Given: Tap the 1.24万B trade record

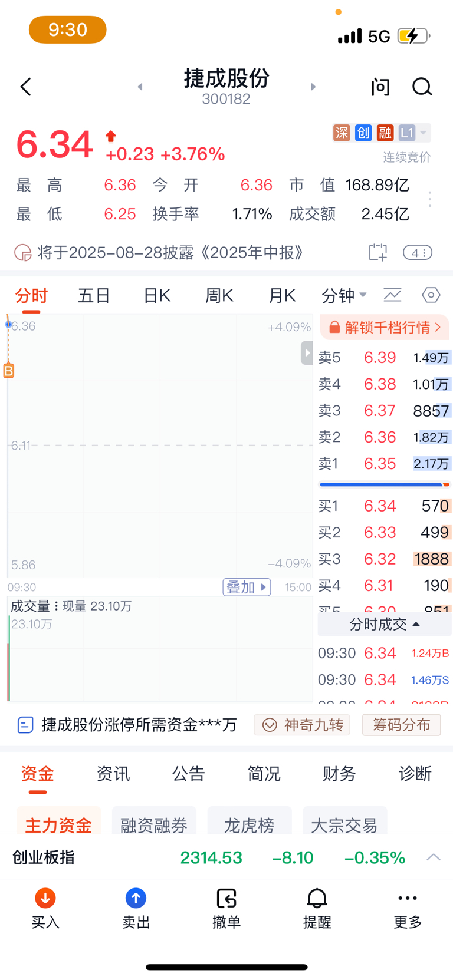Looking at the screenshot, I should pyautogui.click(x=384, y=653).
